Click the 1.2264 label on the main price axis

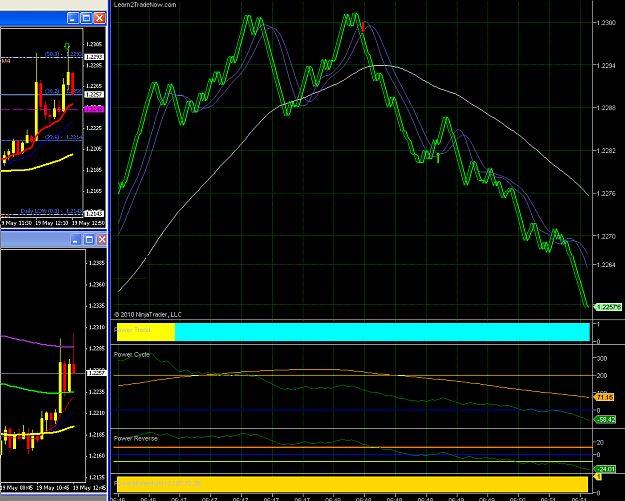coord(606,265)
